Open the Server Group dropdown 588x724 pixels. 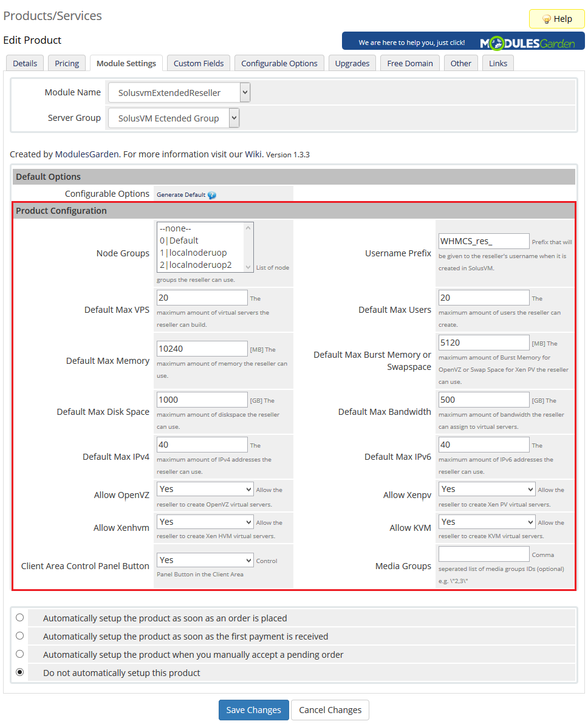pos(174,118)
